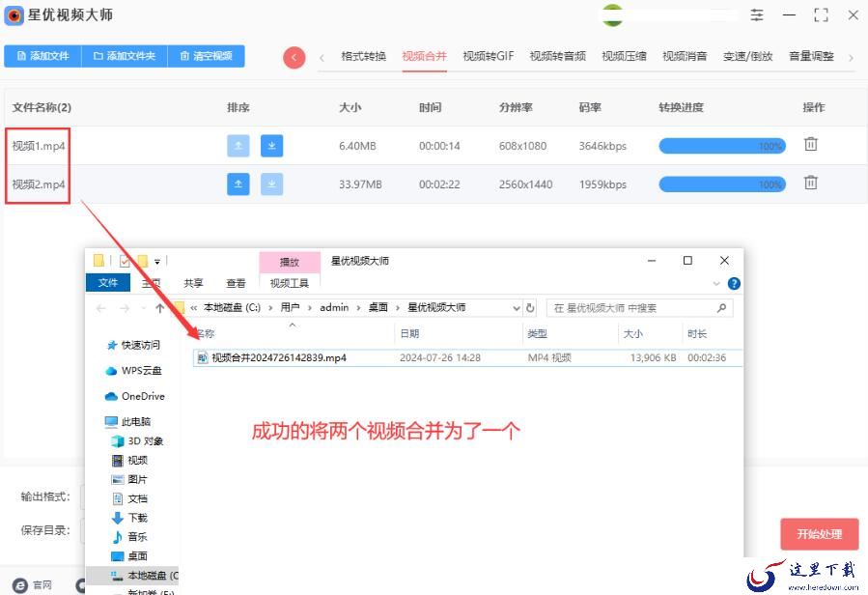Open the quick access toolbar dropdown arrow
The width and height of the screenshot is (868, 595).
tap(157, 262)
